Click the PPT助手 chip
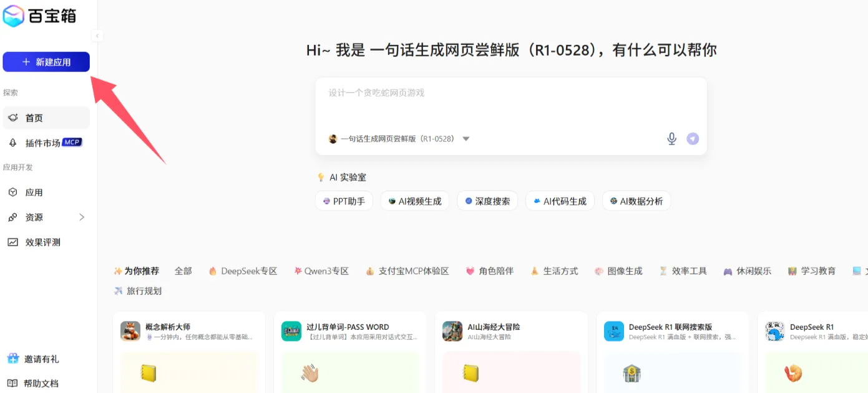The height and width of the screenshot is (393, 868). 344,201
